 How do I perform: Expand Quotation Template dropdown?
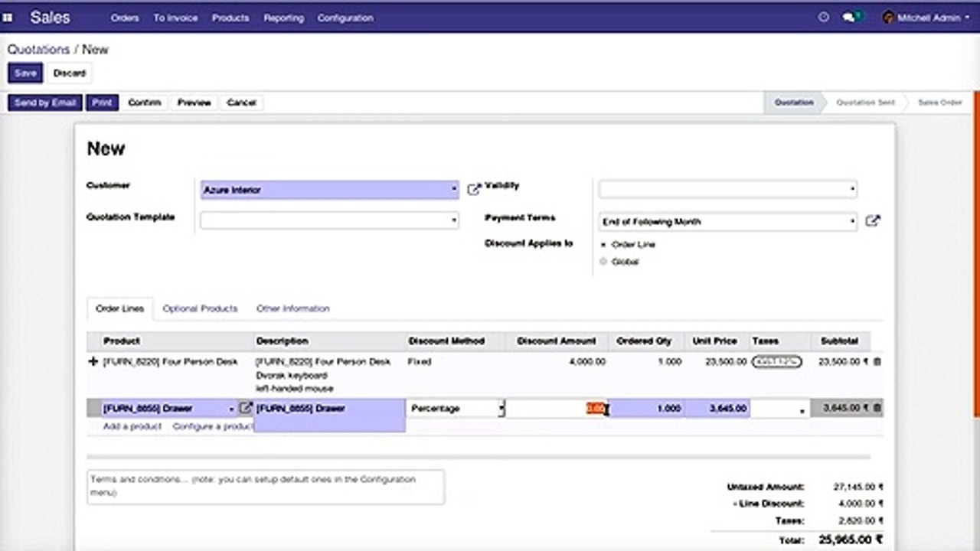coord(454,221)
